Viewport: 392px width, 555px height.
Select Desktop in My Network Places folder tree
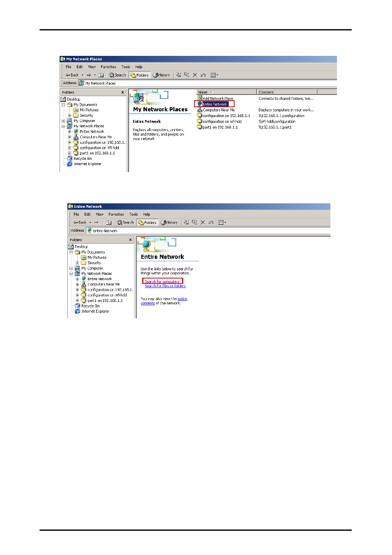click(x=71, y=99)
